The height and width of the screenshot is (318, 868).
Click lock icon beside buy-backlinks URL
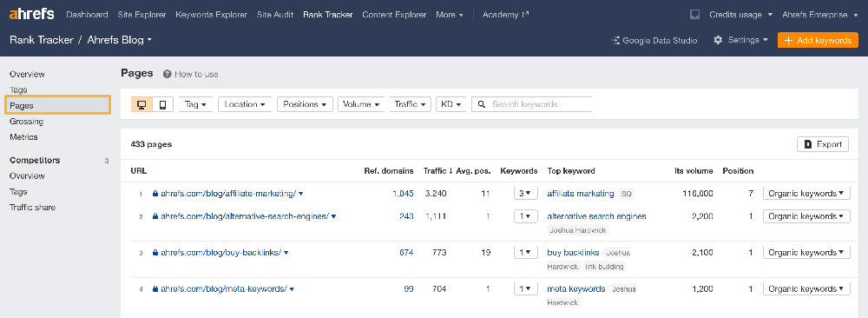pos(155,253)
